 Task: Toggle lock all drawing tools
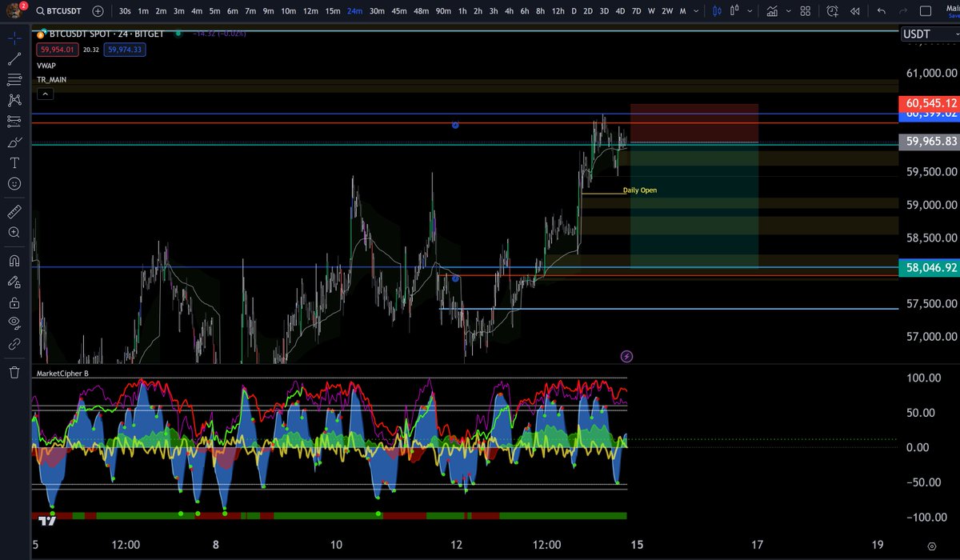[x=14, y=302]
